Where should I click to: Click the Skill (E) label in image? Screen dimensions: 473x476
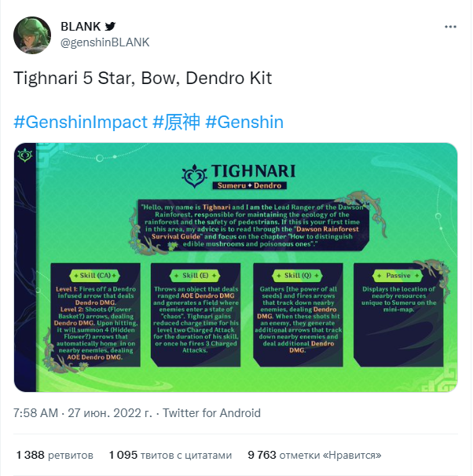pos(195,276)
